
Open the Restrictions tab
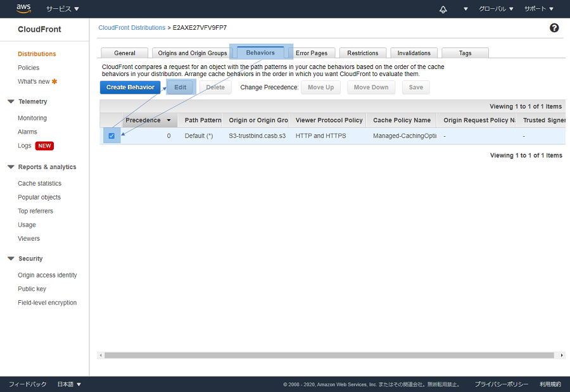[x=363, y=53]
